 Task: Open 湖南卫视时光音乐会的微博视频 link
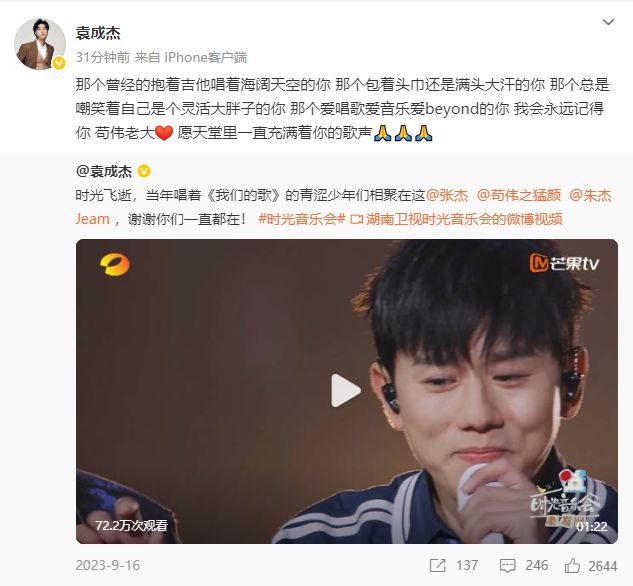pyautogui.click(x=457, y=219)
